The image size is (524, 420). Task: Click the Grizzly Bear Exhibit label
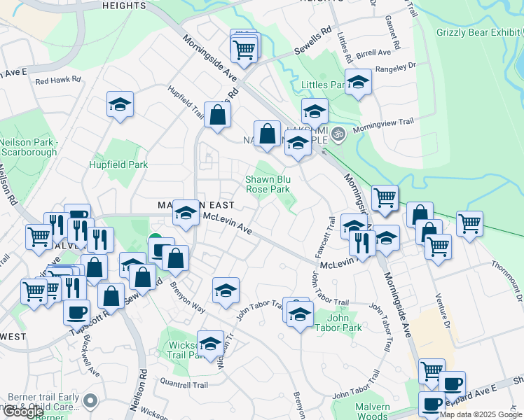[x=479, y=32]
